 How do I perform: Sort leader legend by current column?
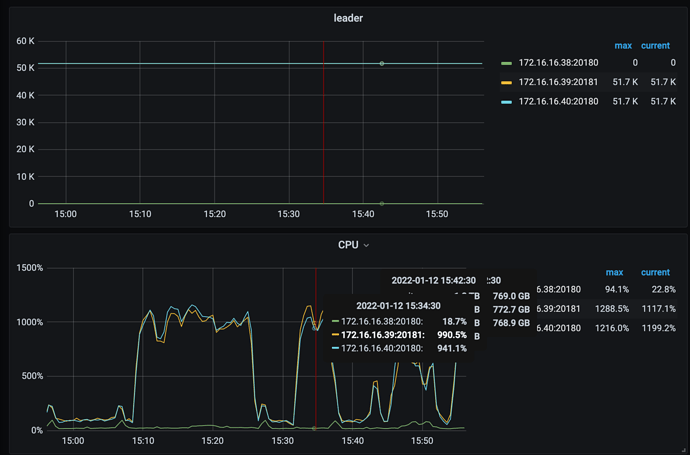(x=655, y=46)
